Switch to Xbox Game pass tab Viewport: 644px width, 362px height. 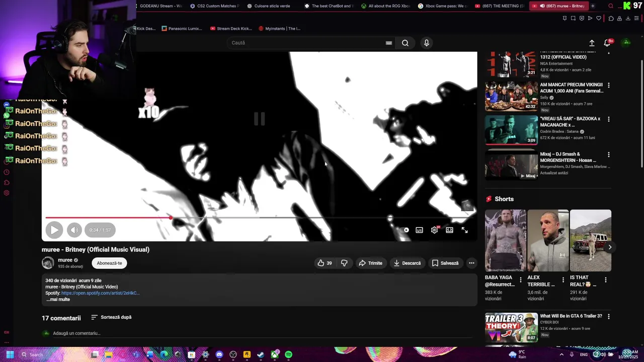click(443, 6)
